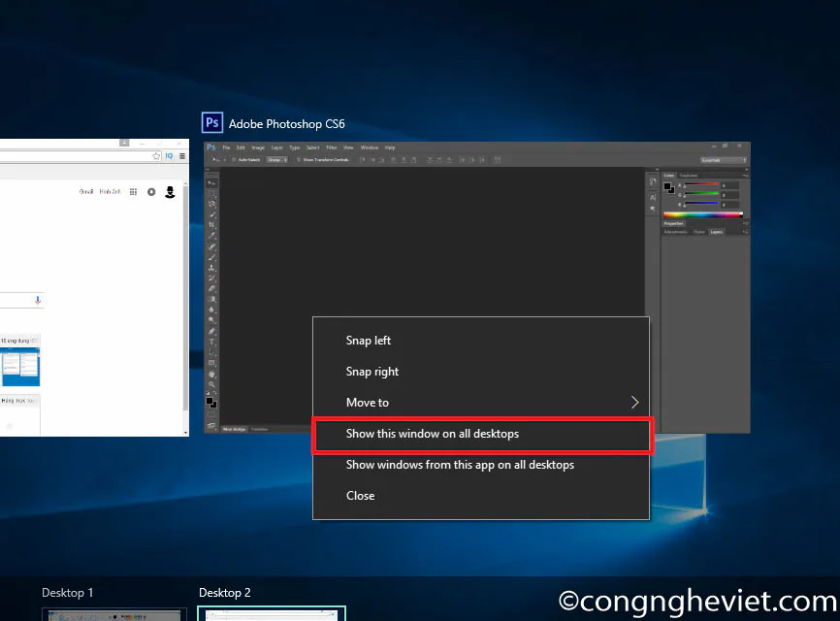Screen dimensions: 840x621
Task: Pick the Eyedropper tool in Photoshop
Action: [211, 236]
